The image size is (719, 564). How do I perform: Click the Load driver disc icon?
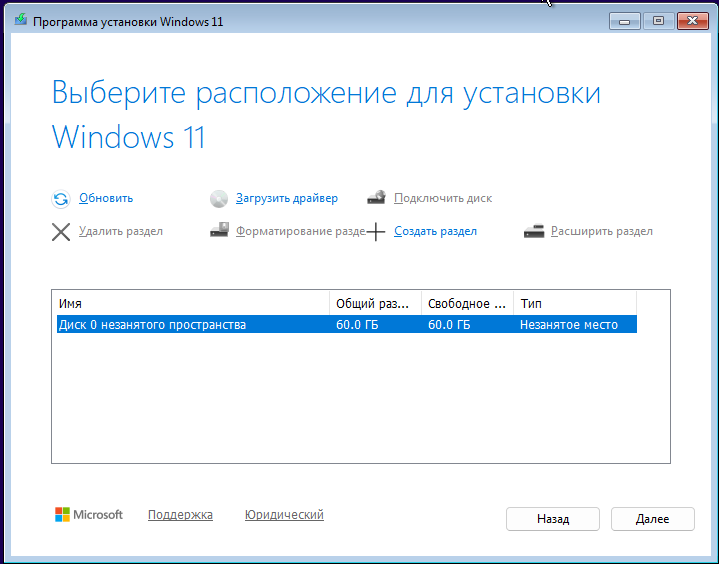tap(219, 199)
